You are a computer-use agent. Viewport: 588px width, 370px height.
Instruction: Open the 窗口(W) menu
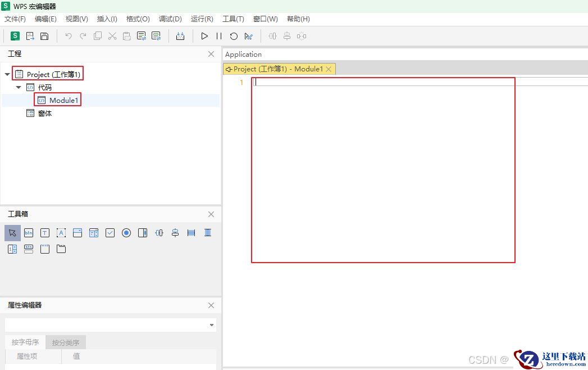266,19
